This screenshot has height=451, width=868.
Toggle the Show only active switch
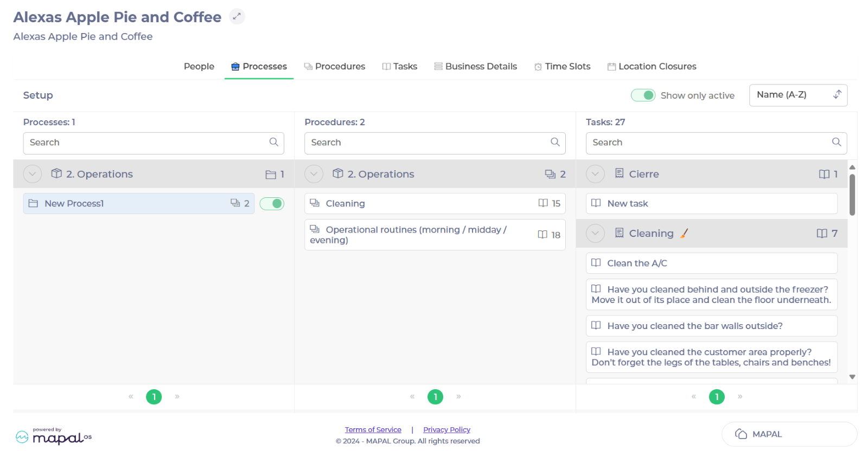643,95
